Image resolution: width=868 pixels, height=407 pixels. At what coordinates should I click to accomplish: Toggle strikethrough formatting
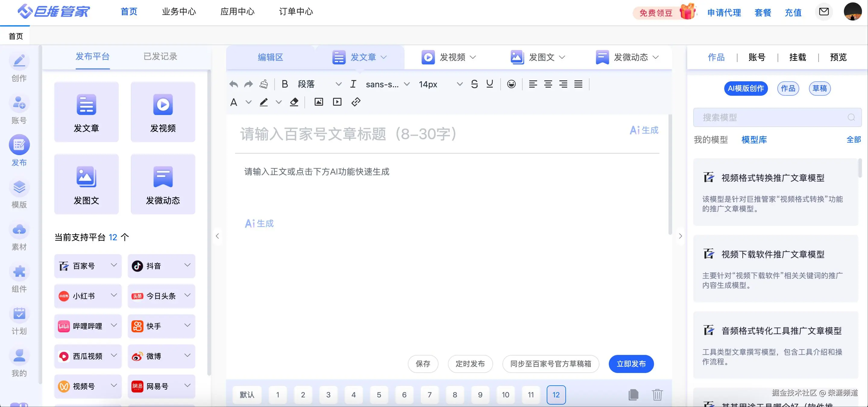pyautogui.click(x=474, y=84)
